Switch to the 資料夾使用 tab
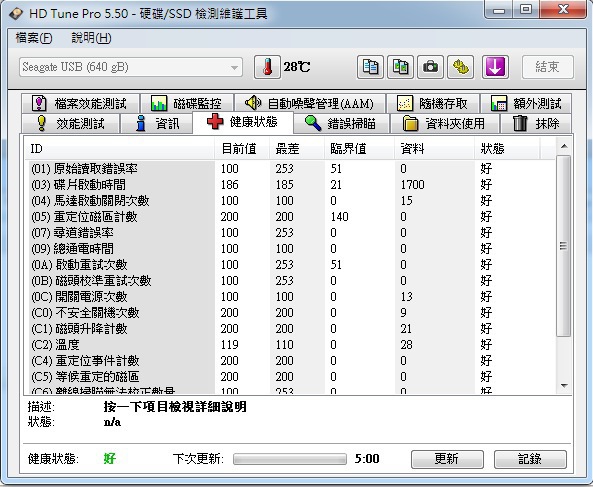 pos(445,123)
